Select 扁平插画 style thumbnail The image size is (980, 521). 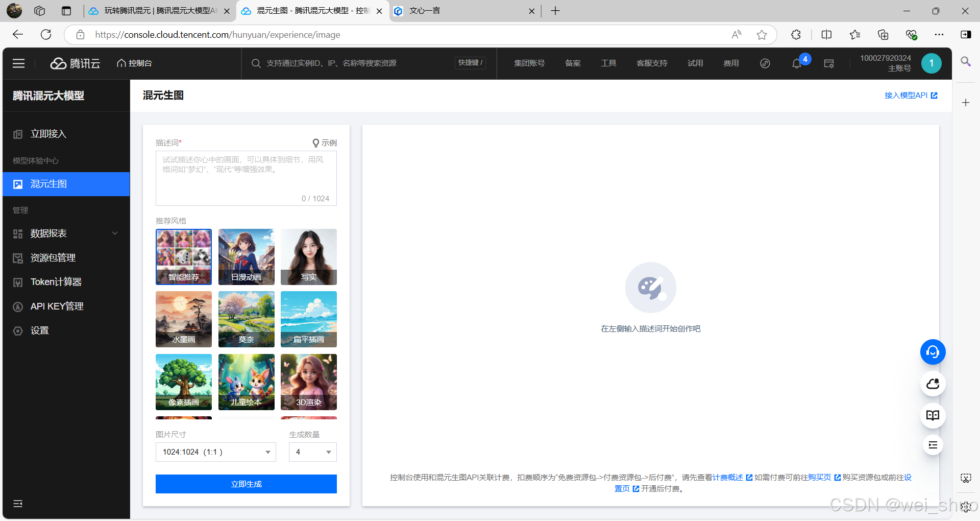(309, 319)
